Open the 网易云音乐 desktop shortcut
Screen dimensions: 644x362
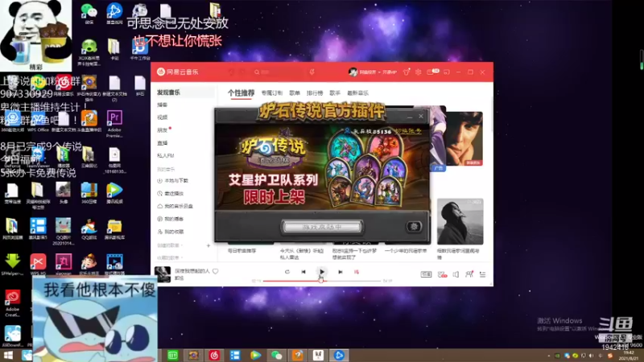[64, 86]
